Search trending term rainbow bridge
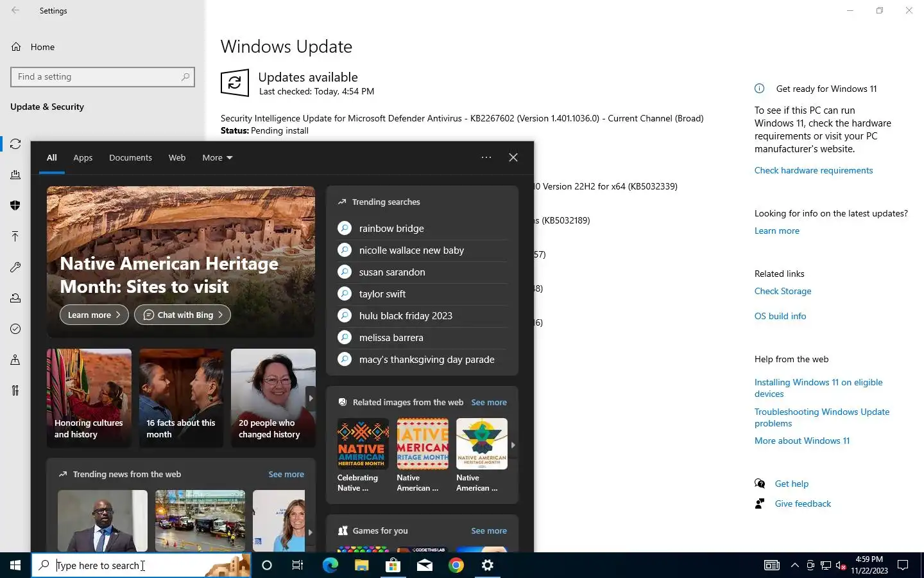 click(422, 228)
